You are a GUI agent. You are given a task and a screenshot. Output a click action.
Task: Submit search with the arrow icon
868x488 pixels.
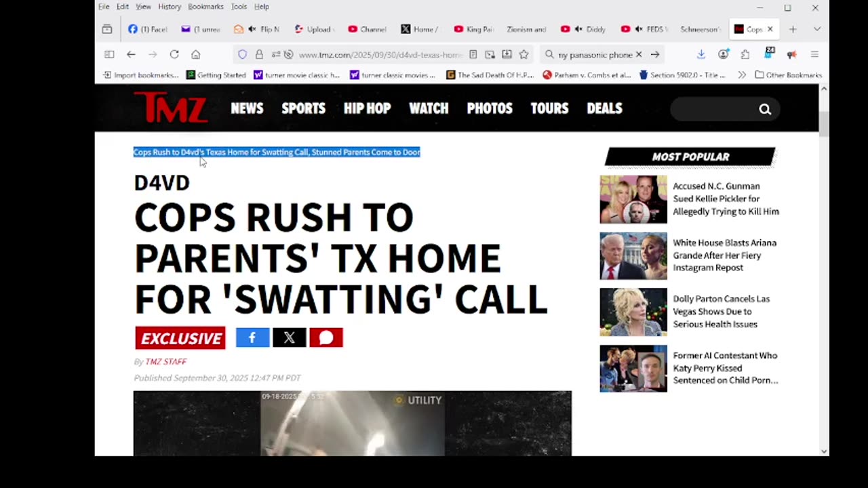click(x=655, y=54)
